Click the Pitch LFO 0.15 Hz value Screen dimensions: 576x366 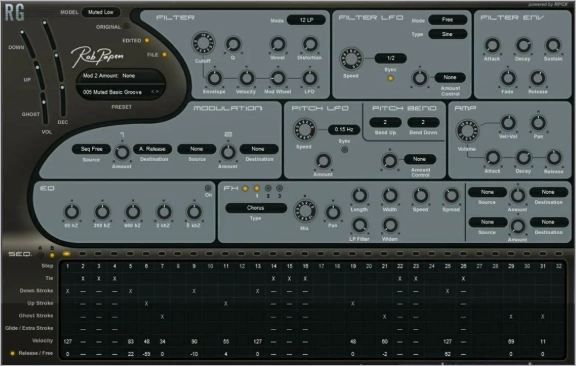tap(344, 129)
